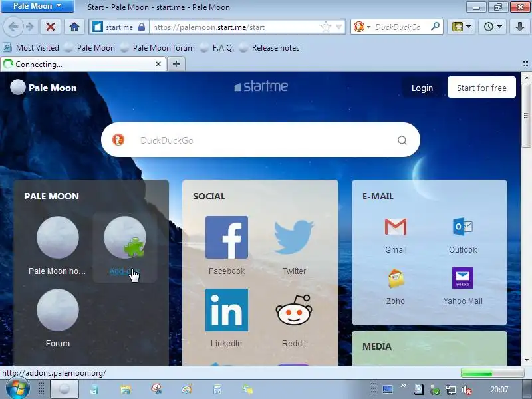Click the DuckDuckGo duck icon in page search
This screenshot has height=399, width=532.
click(118, 140)
